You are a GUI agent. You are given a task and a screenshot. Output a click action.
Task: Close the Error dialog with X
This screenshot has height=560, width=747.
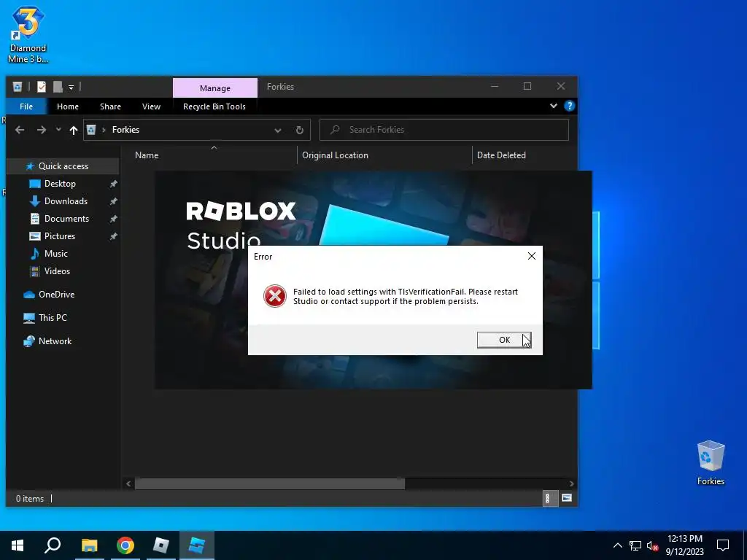532,256
